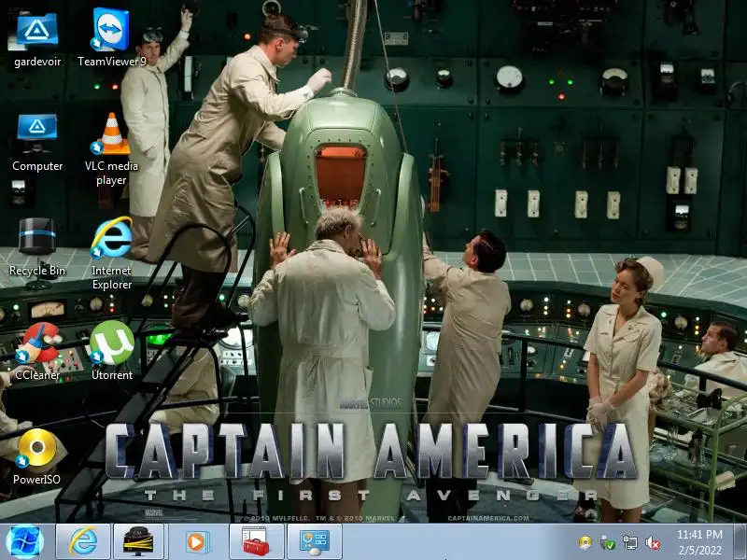This screenshot has height=560, width=747.
Task: Launch Windows Media Player from taskbar
Action: click(x=196, y=542)
